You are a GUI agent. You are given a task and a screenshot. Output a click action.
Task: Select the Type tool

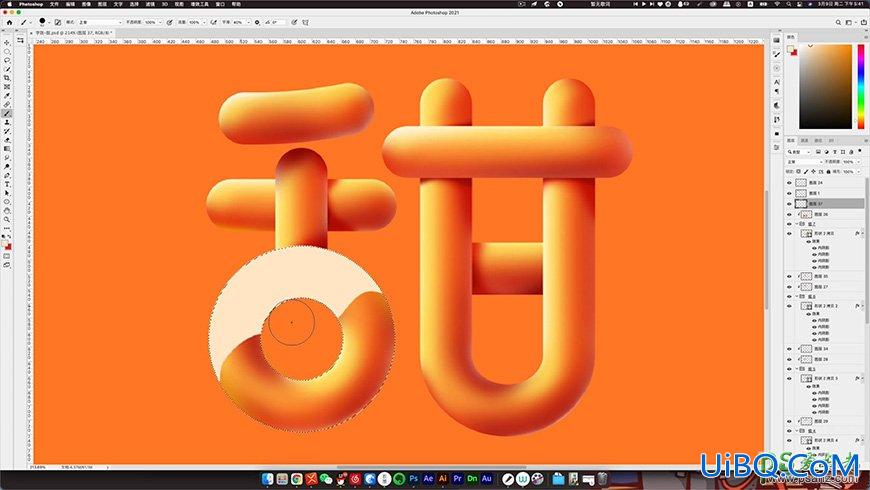pyautogui.click(x=7, y=184)
